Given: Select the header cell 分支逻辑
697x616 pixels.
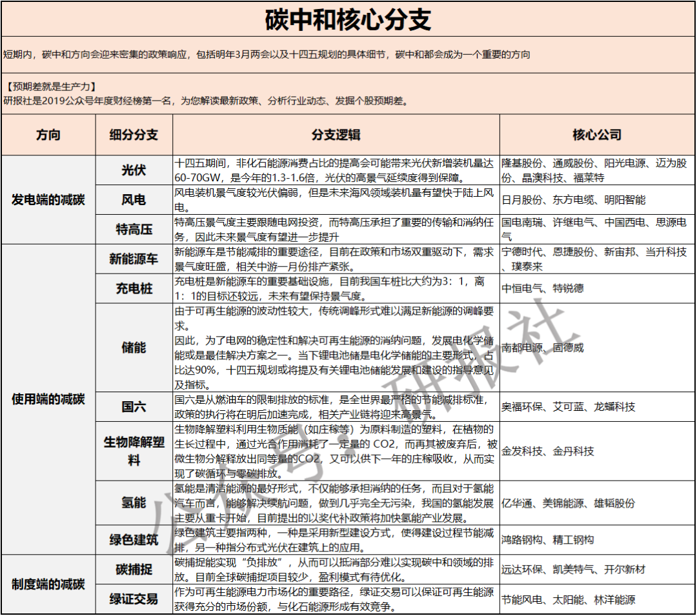Looking at the screenshot, I should [x=336, y=135].
